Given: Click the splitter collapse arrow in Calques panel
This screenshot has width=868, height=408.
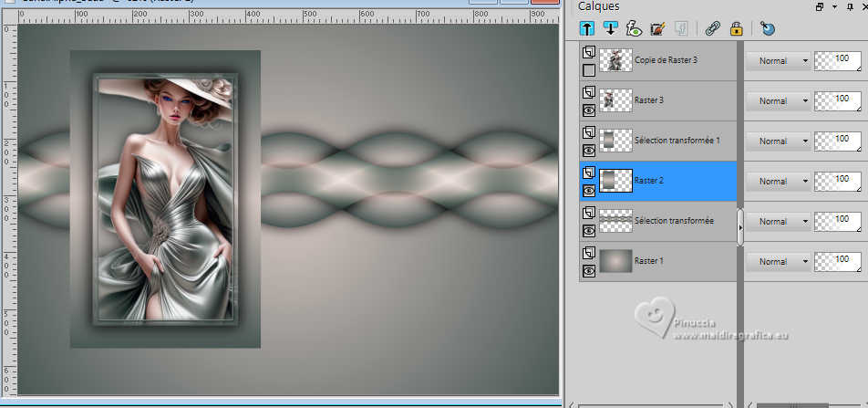Looking at the screenshot, I should point(740,227).
